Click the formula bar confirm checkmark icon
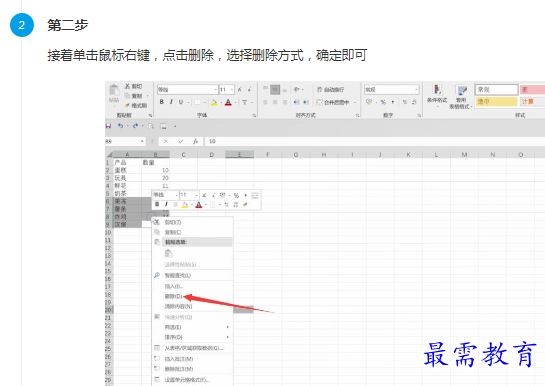This screenshot has height=386, width=545. click(181, 141)
